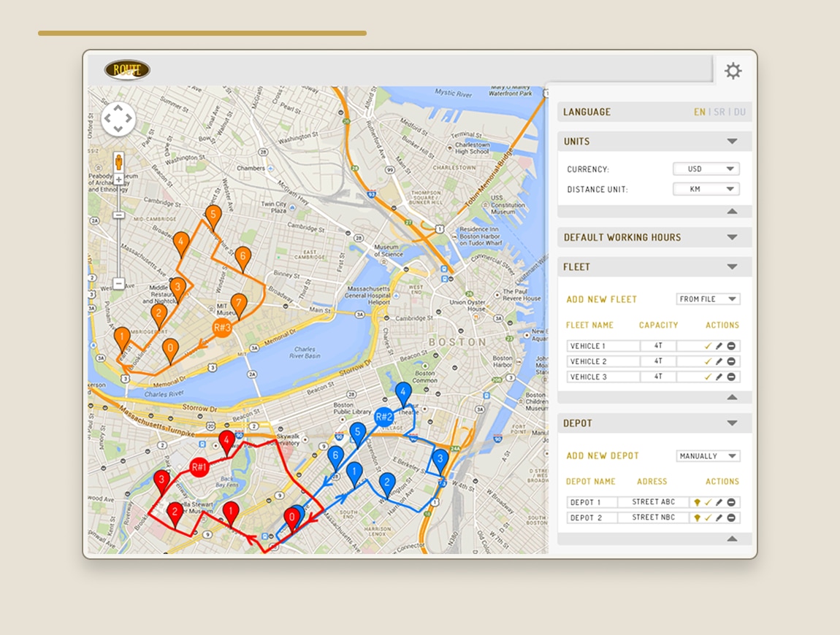Click the map pan control
This screenshot has height=635, width=840.
[x=118, y=118]
